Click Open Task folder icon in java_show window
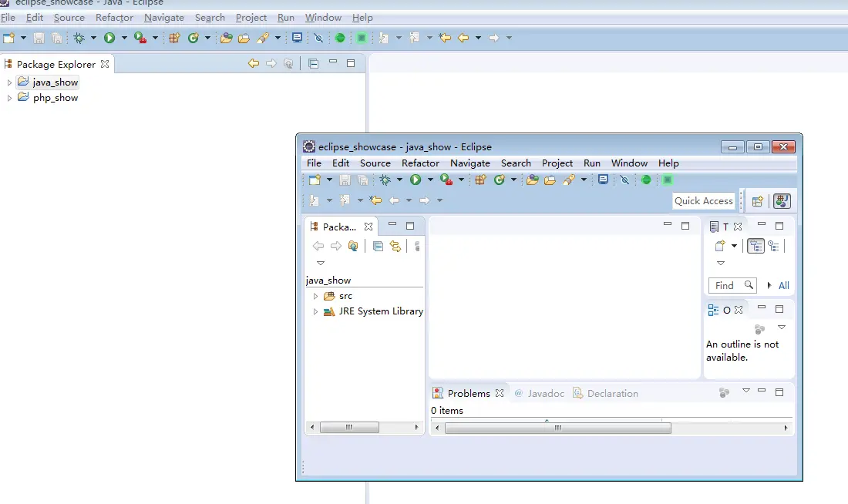 click(x=550, y=180)
